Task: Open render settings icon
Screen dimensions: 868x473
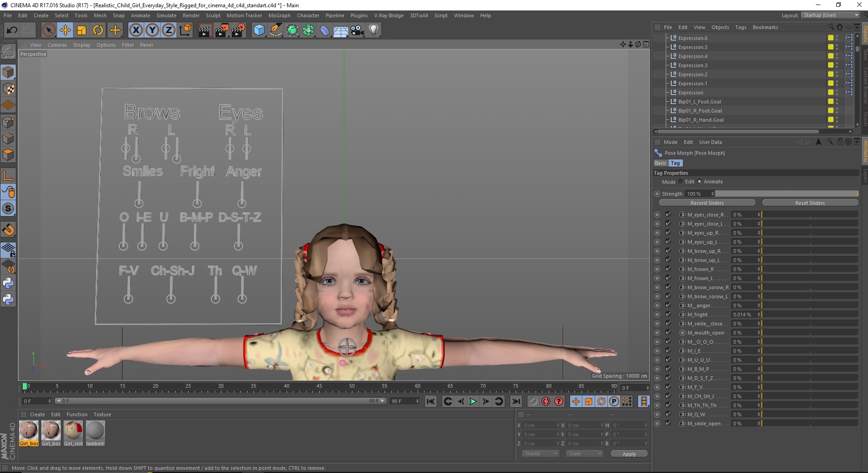Action: 239,30
